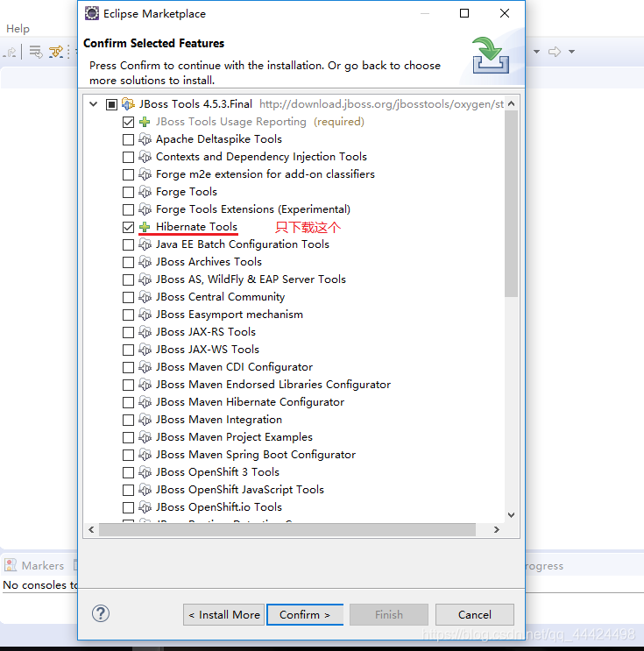Enable the JBoss Archives Tools checkbox
This screenshot has height=651, width=644.
128,262
